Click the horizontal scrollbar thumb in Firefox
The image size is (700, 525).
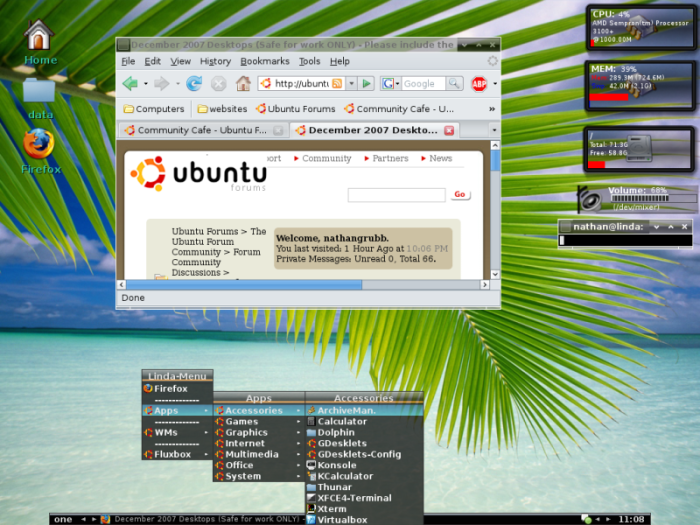(244, 285)
